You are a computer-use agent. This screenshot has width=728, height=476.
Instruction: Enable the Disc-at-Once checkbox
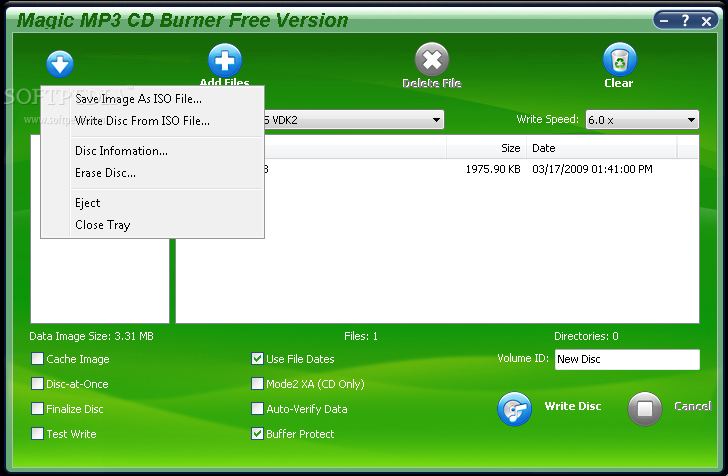(x=37, y=384)
